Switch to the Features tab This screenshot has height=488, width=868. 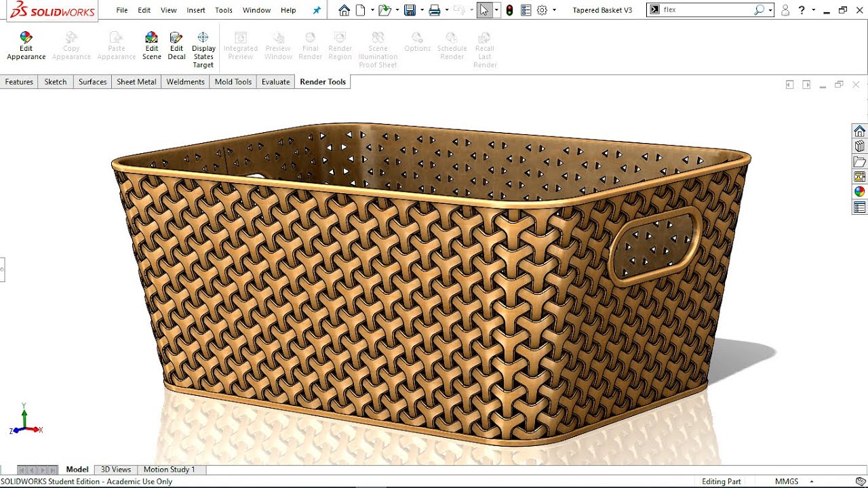[19, 82]
